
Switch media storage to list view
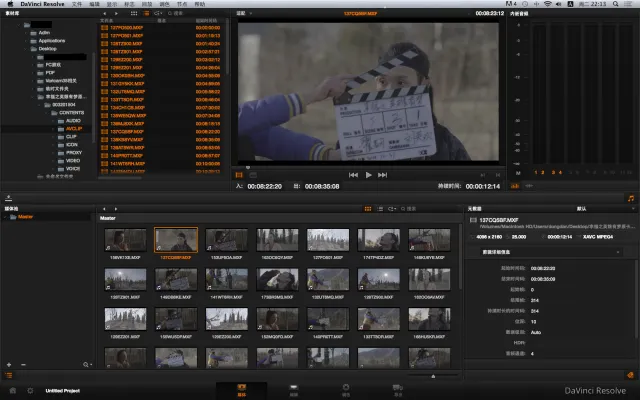pos(146,13)
